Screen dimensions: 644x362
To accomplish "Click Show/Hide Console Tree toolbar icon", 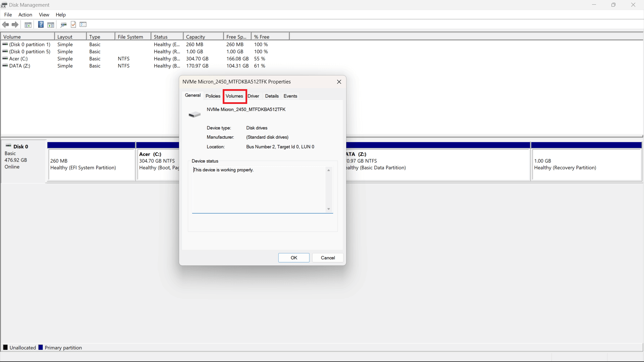I will (28, 24).
